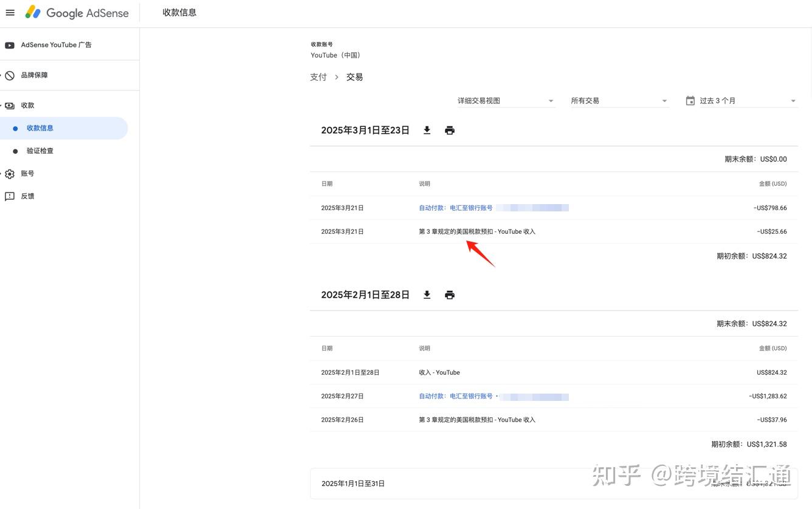
Task: Open the 详细交易视图 view dropdown
Action: pyautogui.click(x=506, y=101)
